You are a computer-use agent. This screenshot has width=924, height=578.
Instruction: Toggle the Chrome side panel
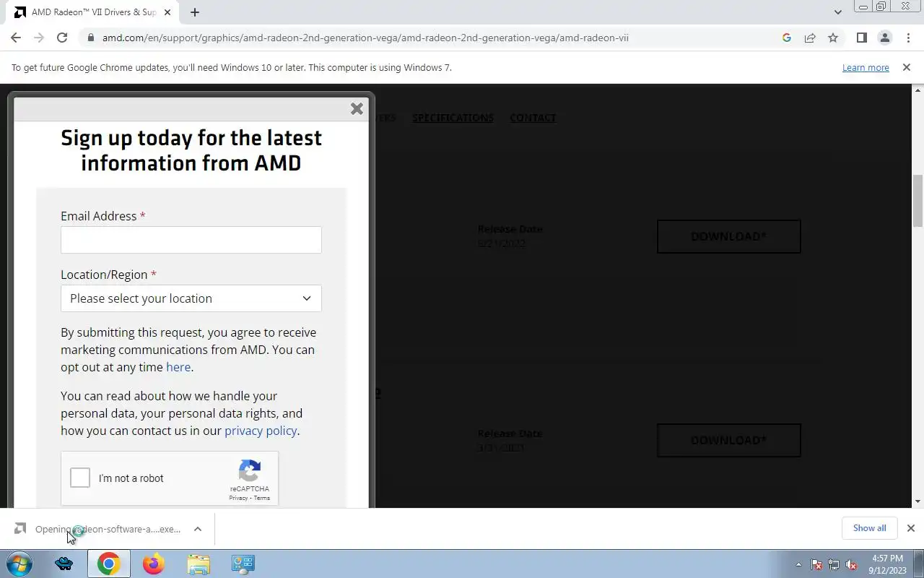click(x=861, y=38)
